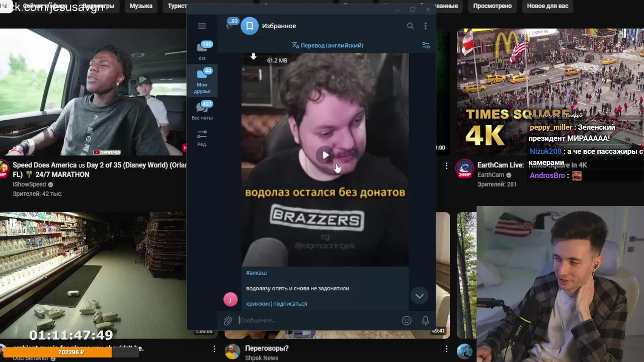Open the кринжик link
644x362 pixels.
[x=258, y=304]
